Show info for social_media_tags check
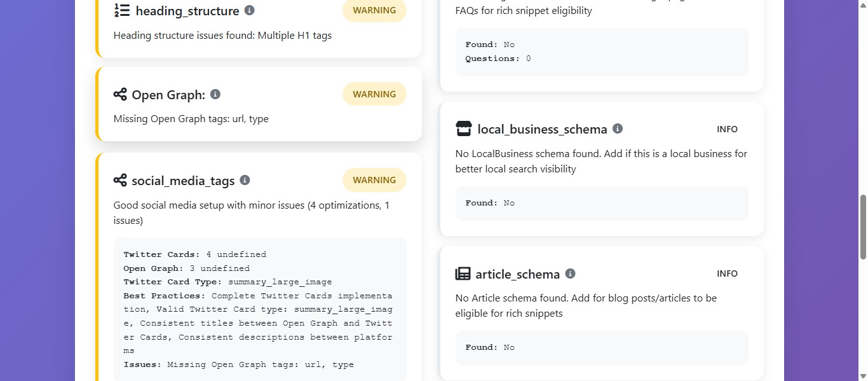The image size is (868, 381). click(245, 179)
